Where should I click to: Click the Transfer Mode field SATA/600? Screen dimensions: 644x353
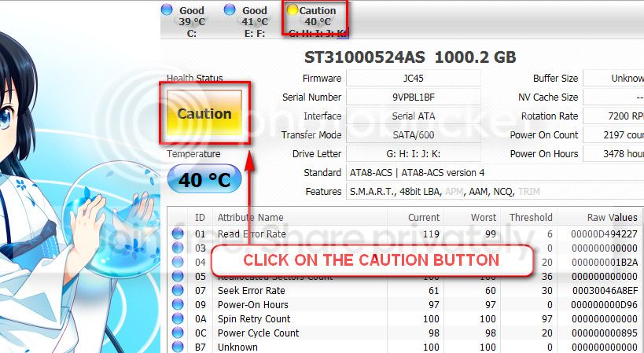413,134
